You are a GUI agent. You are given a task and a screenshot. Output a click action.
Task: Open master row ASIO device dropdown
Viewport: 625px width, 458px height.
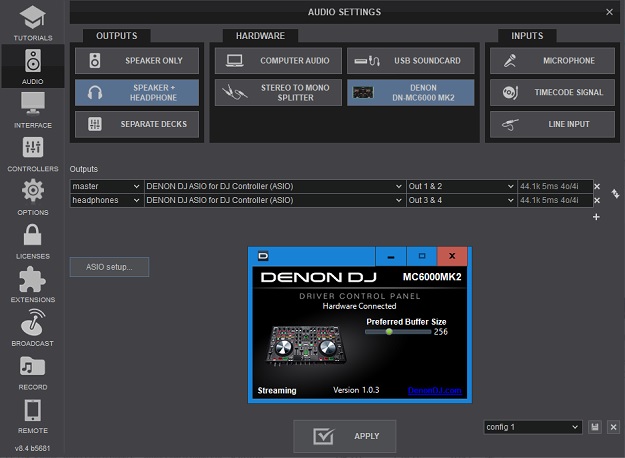(274, 186)
